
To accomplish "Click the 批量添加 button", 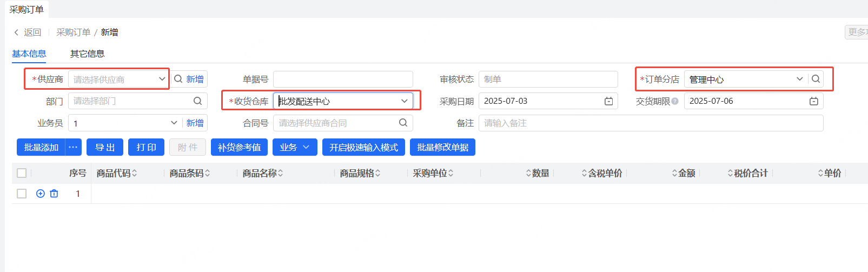I will [41, 147].
